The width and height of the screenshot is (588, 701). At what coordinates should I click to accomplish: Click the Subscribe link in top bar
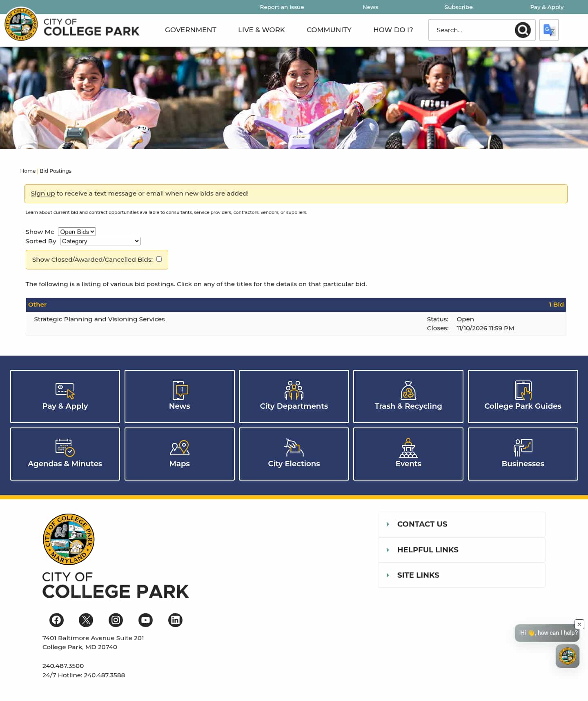458,7
